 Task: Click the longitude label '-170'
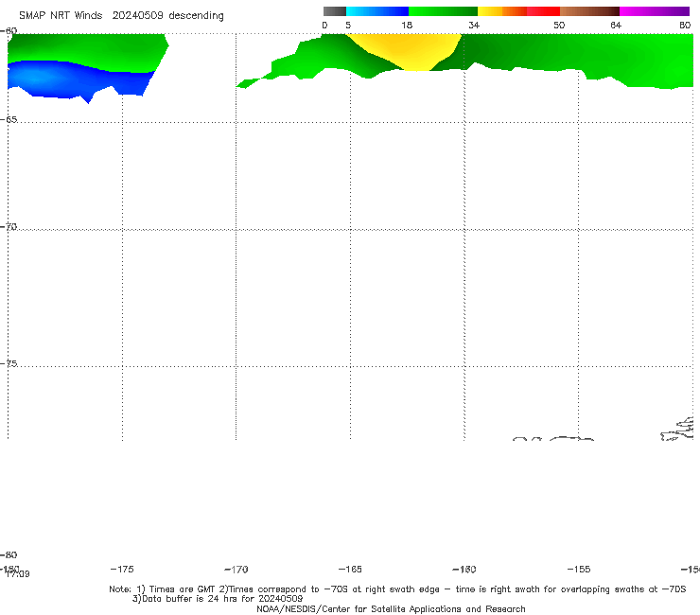(236, 570)
